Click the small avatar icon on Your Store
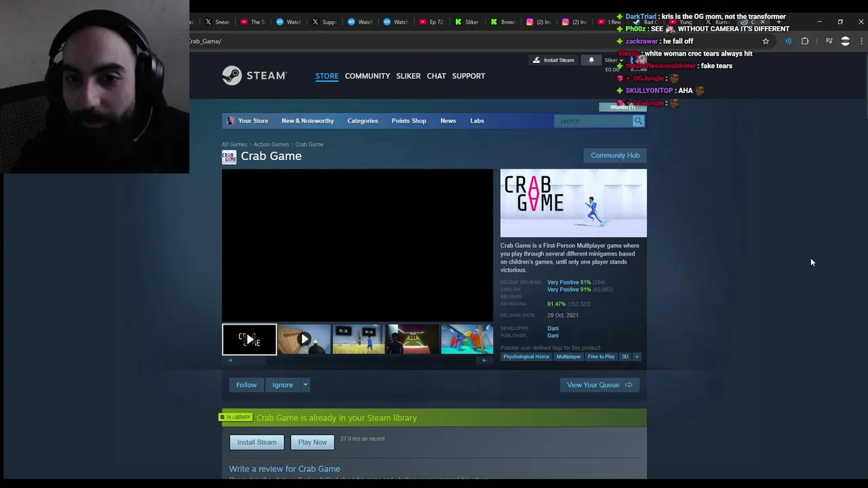868x488 pixels. pos(231,121)
